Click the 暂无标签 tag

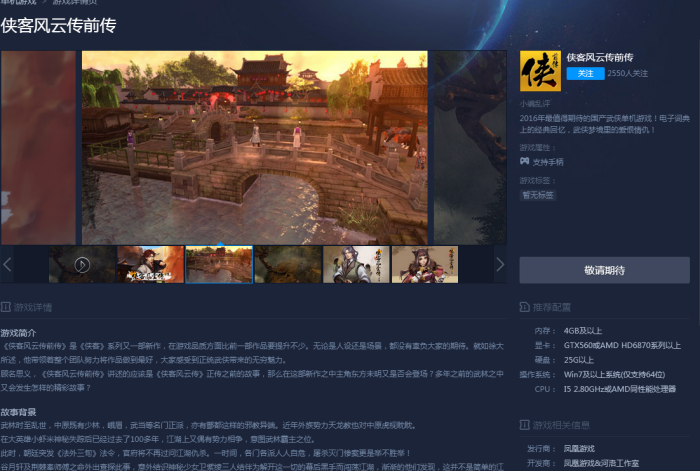(x=538, y=195)
